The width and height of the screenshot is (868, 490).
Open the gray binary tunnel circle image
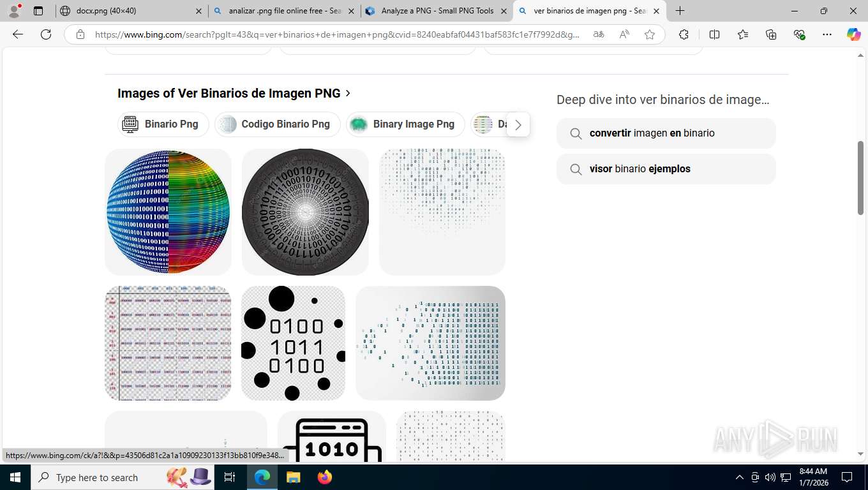(x=305, y=212)
